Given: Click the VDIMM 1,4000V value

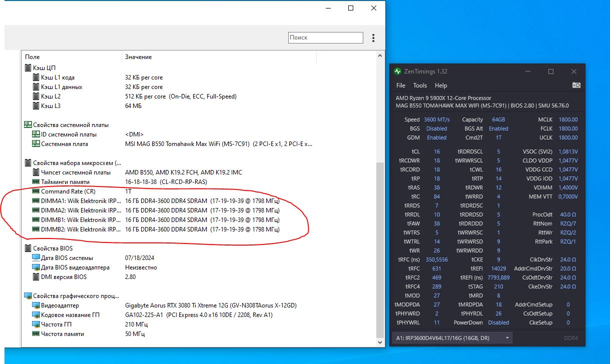Looking at the screenshot, I should tap(567, 187).
